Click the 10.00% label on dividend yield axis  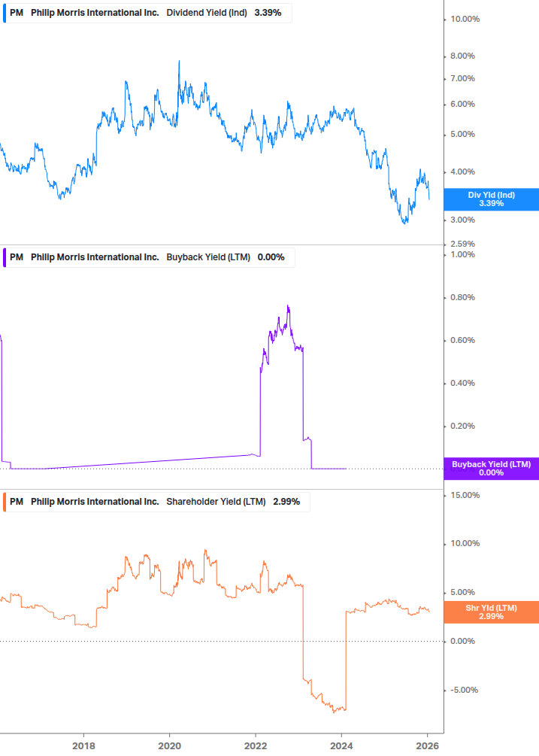coord(465,19)
